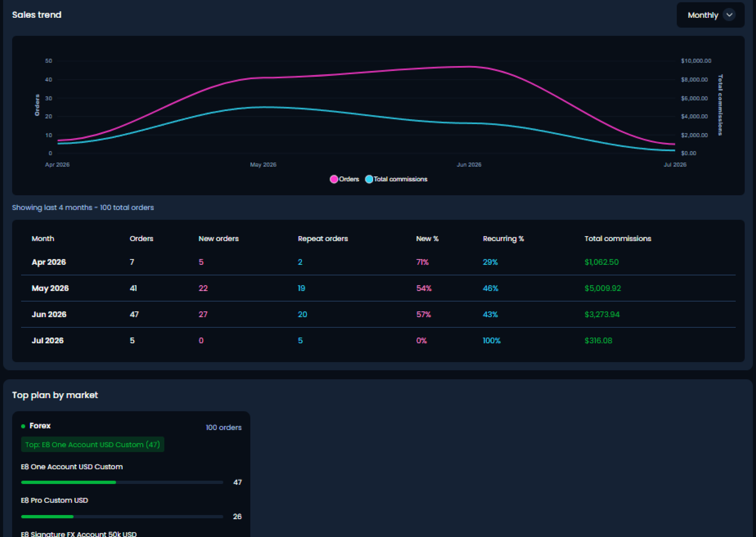Click the Sales trend section title
The image size is (756, 537).
point(37,15)
